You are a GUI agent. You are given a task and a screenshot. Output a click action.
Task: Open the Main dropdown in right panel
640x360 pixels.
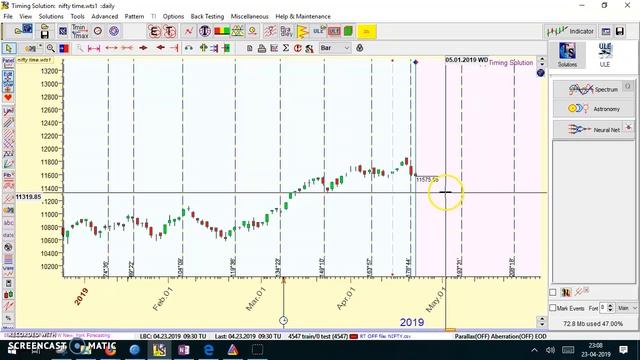tap(627, 308)
